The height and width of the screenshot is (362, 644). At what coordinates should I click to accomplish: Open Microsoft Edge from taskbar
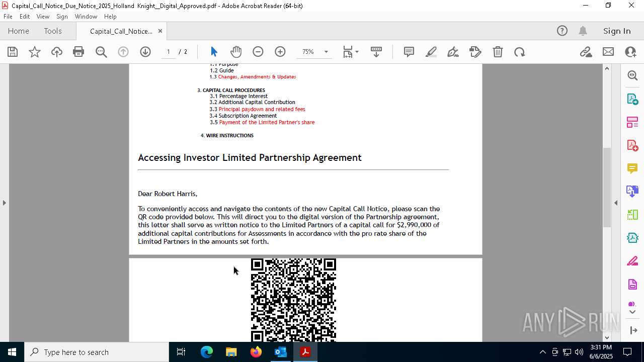(207, 352)
